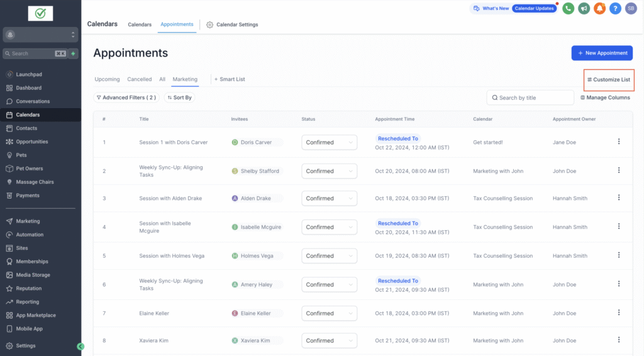Screen dimensions: 644x356
Task: Open the SB user avatar
Action: [630, 8]
